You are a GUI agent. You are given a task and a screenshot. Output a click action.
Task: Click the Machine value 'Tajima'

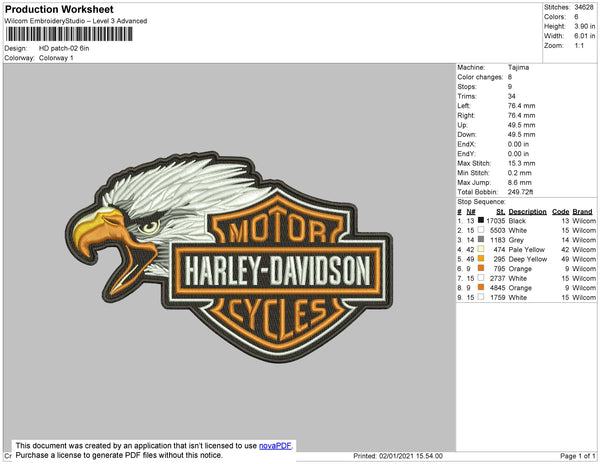[518, 67]
